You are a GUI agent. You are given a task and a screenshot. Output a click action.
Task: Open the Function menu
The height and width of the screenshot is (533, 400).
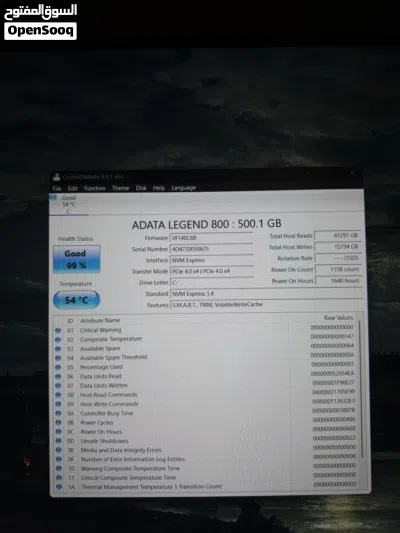point(95,188)
